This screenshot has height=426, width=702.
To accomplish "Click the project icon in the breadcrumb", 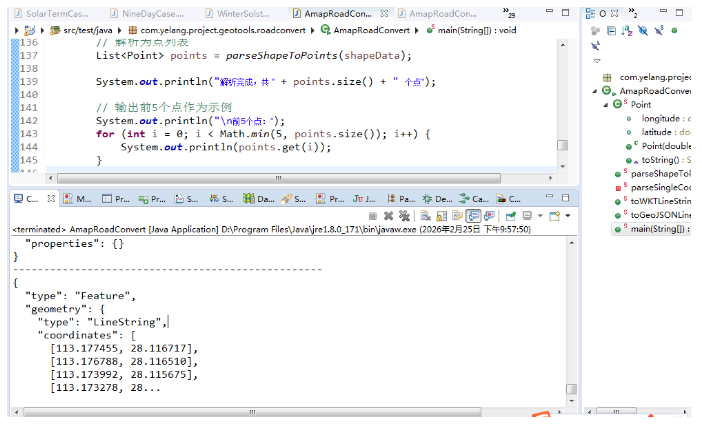I will coord(30,30).
